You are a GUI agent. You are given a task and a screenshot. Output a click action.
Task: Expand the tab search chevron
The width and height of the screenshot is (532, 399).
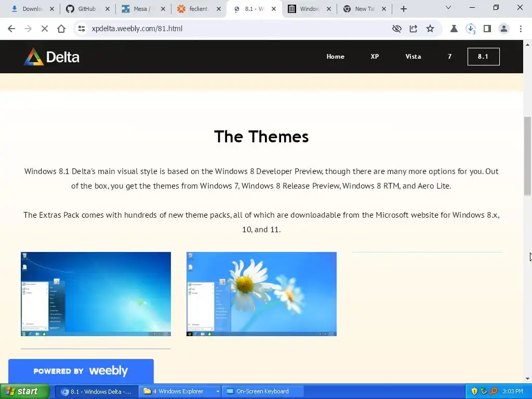[x=448, y=7]
